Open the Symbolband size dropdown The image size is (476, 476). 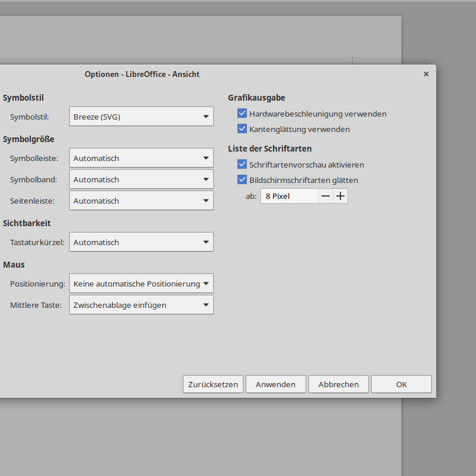[141, 179]
